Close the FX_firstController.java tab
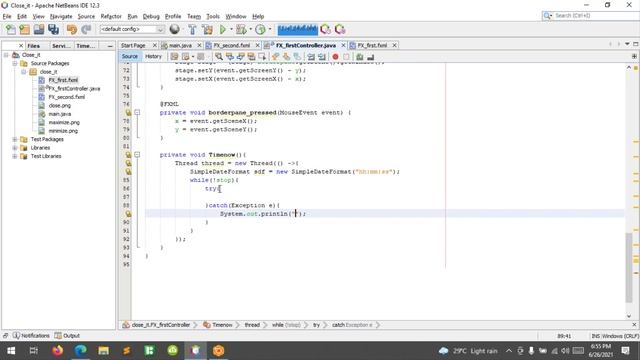This screenshot has width=640, height=360. pyautogui.click(x=343, y=45)
